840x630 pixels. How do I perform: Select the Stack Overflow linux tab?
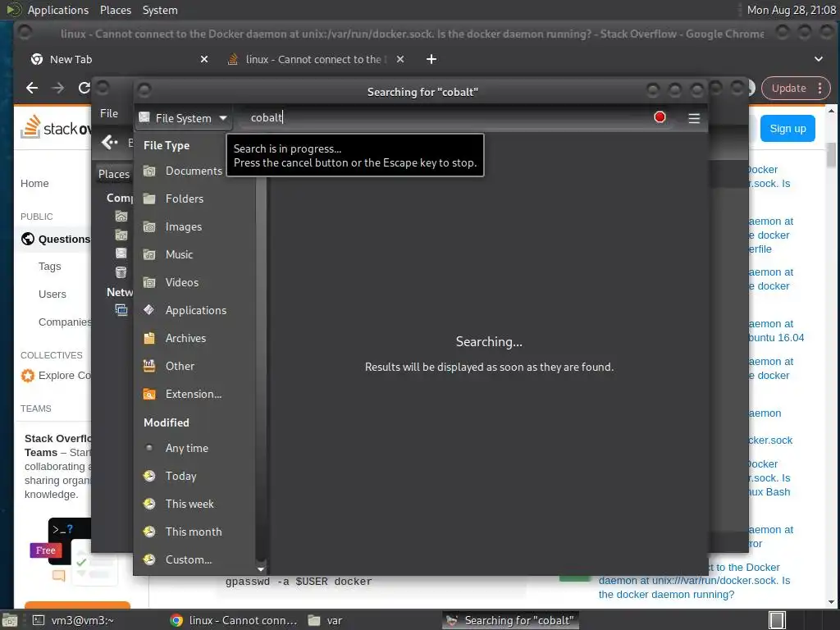coord(312,59)
